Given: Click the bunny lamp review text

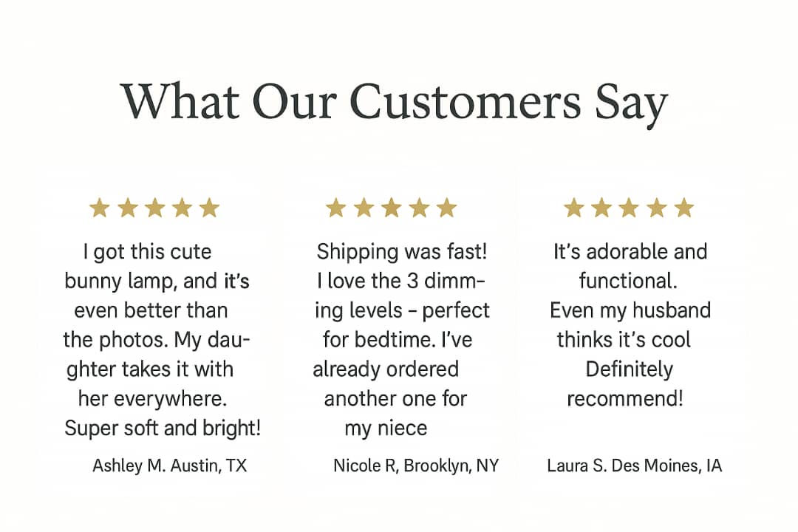Looking at the screenshot, I should (x=162, y=340).
